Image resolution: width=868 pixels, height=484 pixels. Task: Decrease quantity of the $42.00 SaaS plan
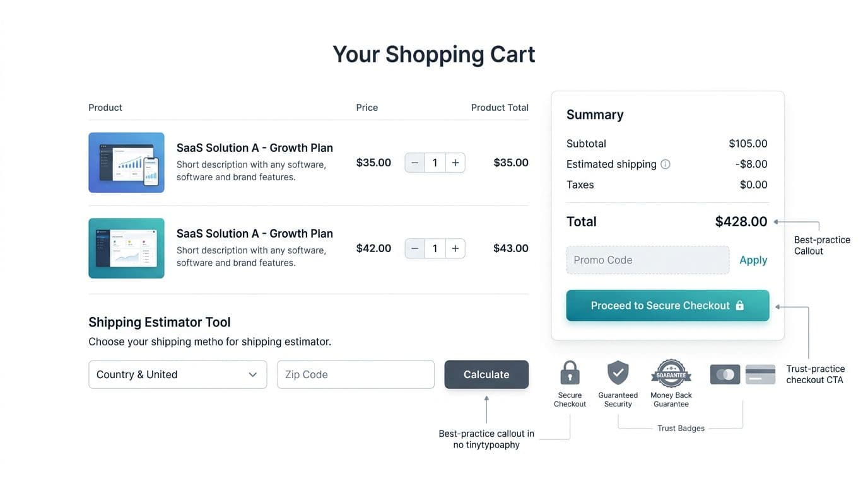pos(414,248)
